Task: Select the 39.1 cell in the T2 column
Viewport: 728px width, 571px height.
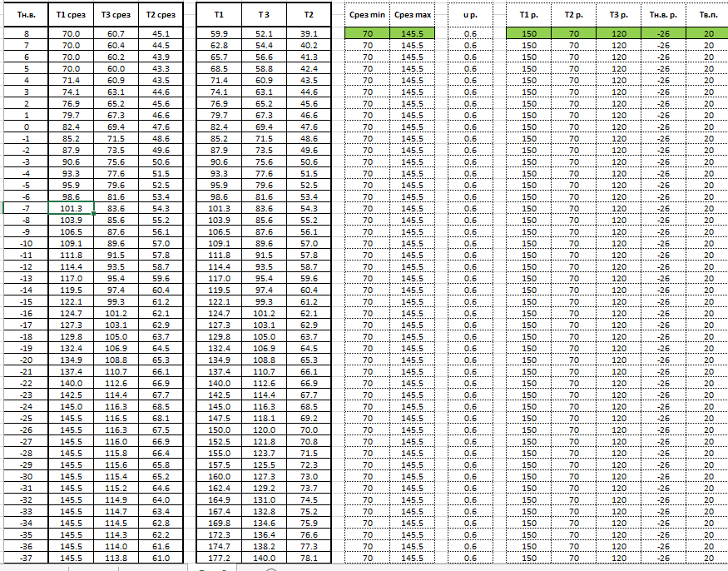Action: pyautogui.click(x=309, y=33)
